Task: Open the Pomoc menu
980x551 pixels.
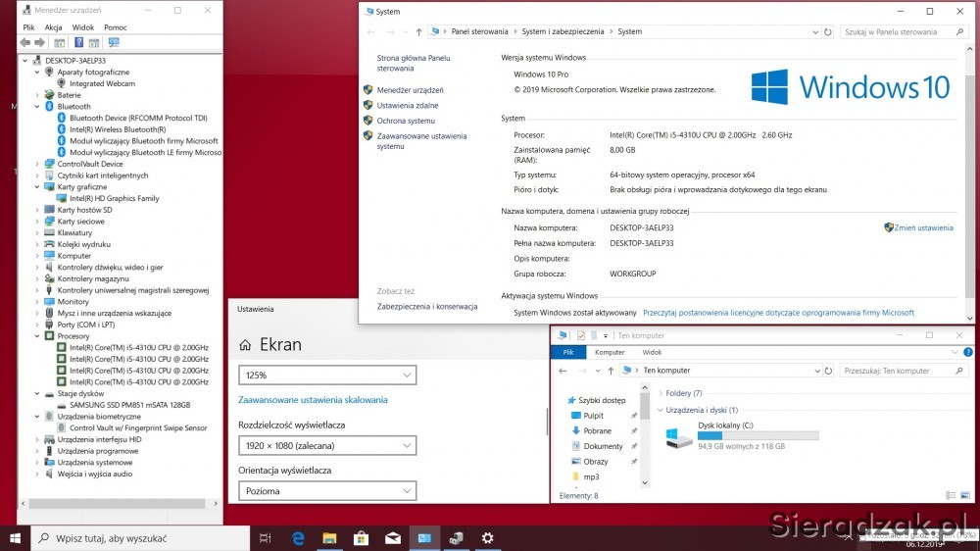Action: 115,27
